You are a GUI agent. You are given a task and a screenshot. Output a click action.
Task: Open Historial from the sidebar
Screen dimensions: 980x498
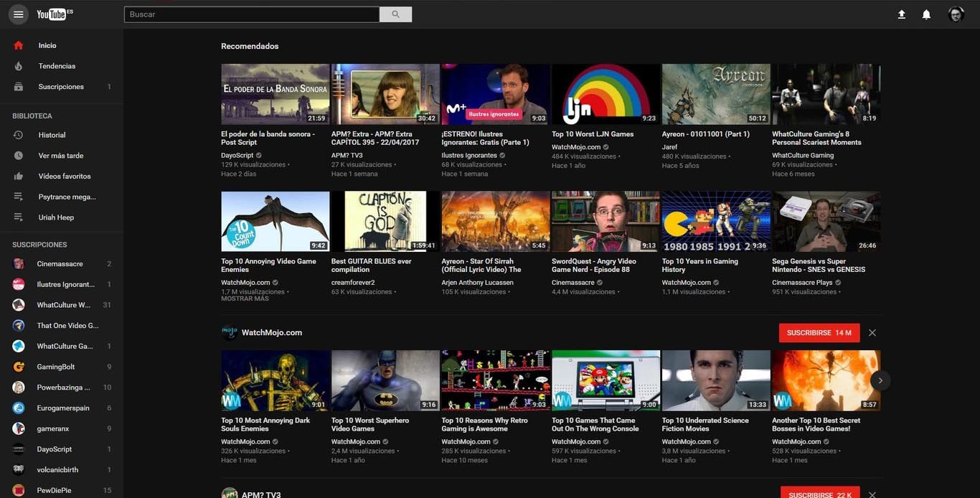52,134
